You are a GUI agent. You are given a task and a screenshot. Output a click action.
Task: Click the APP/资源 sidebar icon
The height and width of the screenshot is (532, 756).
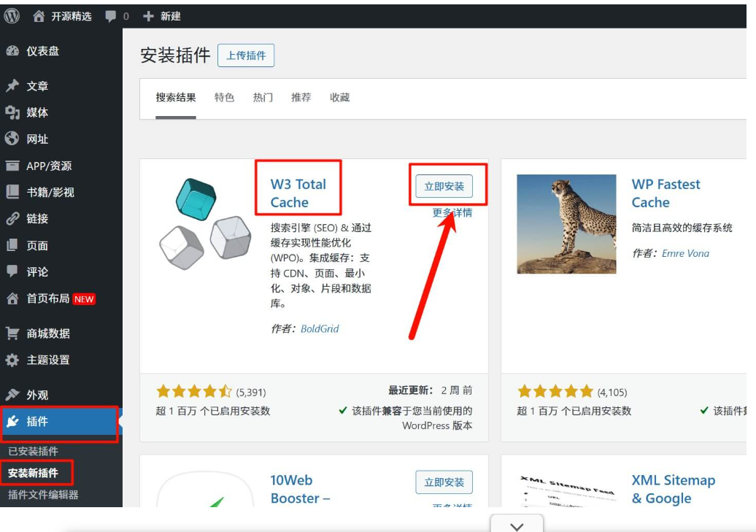[12, 166]
